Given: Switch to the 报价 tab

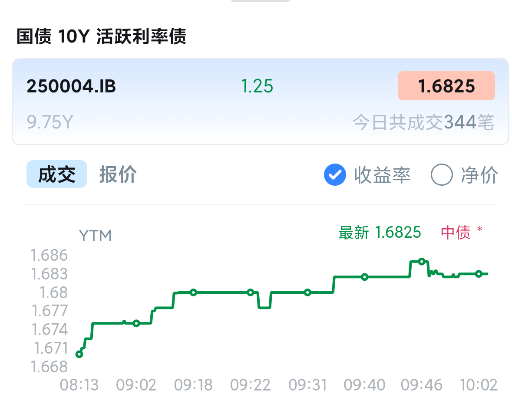Looking at the screenshot, I should point(118,174).
